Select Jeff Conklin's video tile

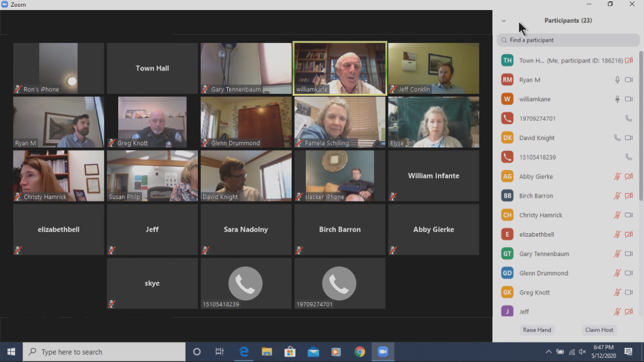pos(434,68)
